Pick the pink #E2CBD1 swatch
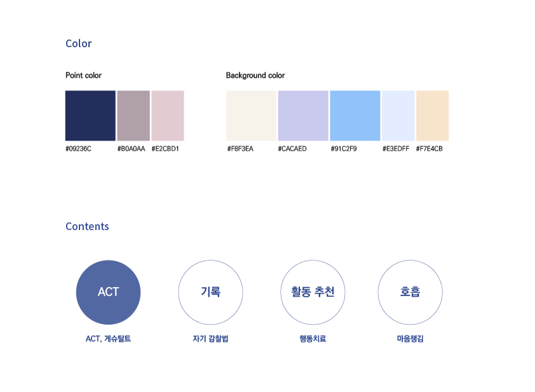This screenshot has width=535, height=392. coord(168,116)
